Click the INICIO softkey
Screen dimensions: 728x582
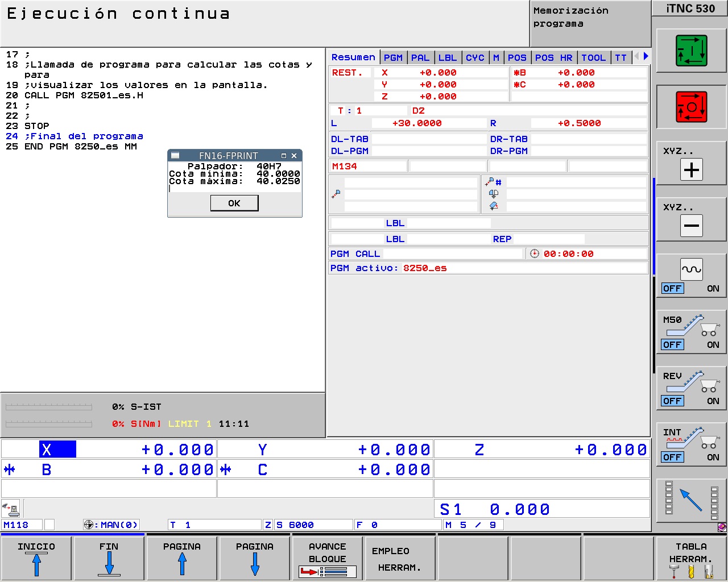[36, 558]
